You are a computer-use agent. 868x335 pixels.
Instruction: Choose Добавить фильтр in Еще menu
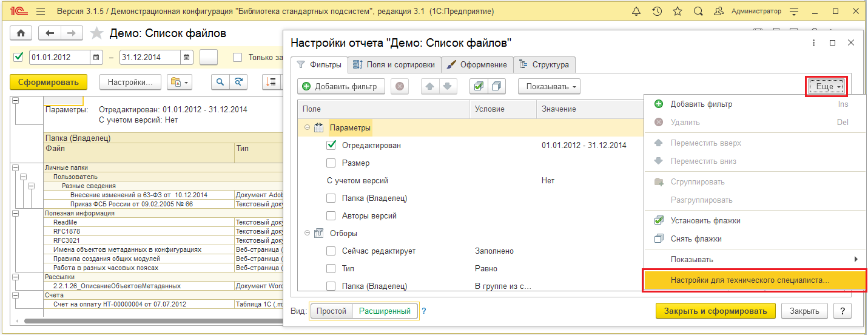[x=755, y=104]
